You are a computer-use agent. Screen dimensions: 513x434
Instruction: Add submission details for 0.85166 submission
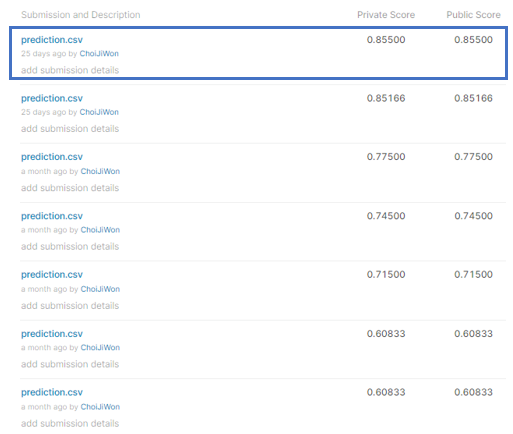point(70,129)
